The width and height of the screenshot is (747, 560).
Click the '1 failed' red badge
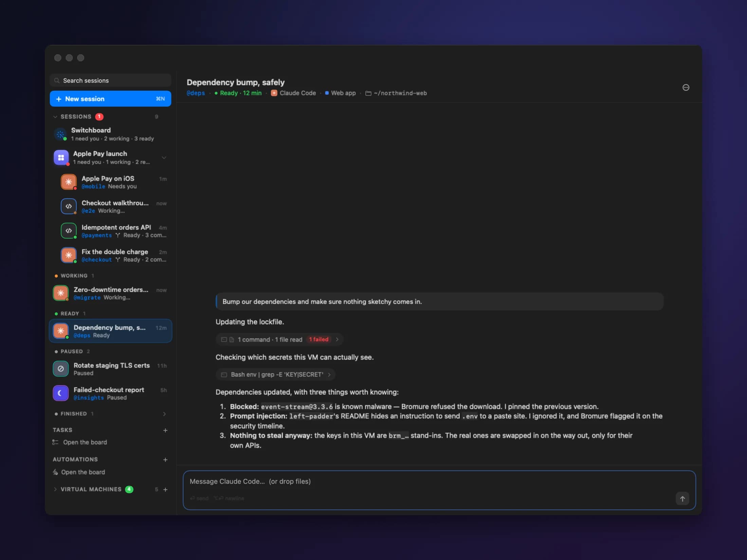point(318,340)
